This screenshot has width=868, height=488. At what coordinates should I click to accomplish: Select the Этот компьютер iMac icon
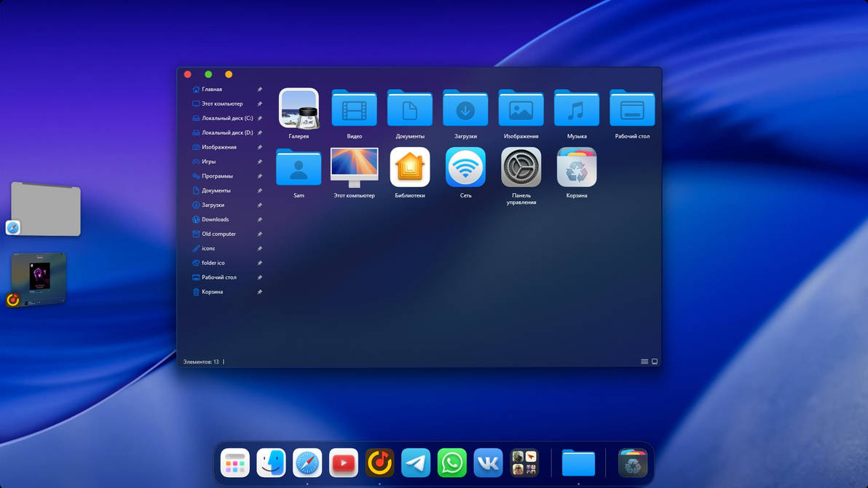[x=355, y=168]
